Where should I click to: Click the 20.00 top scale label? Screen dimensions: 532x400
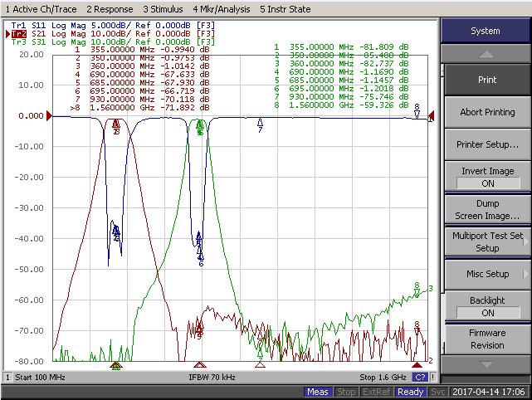[x=32, y=54]
